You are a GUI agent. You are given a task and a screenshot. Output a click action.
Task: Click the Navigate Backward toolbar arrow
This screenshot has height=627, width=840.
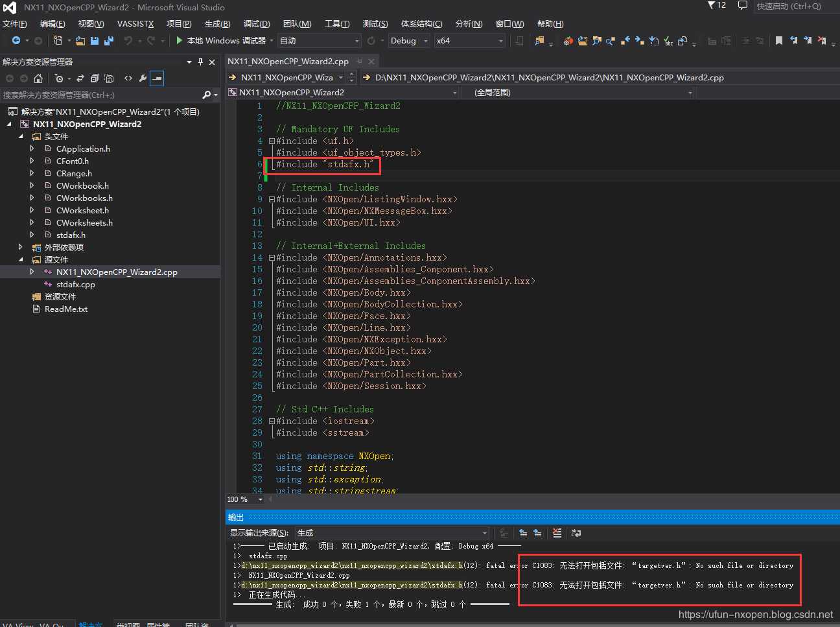pyautogui.click(x=16, y=40)
